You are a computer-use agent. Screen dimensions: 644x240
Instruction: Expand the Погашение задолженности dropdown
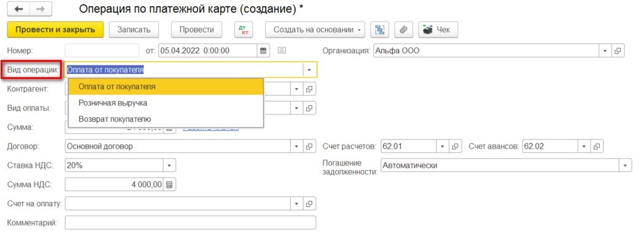tap(625, 165)
